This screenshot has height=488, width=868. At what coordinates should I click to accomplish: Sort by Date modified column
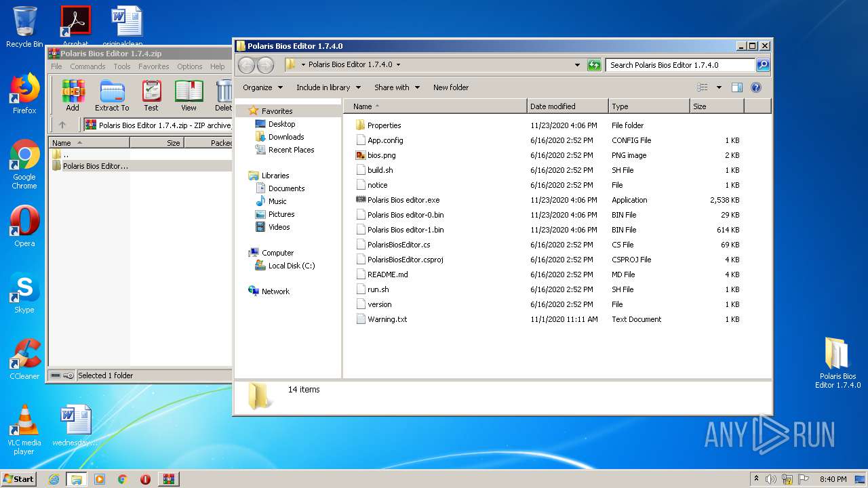click(568, 106)
